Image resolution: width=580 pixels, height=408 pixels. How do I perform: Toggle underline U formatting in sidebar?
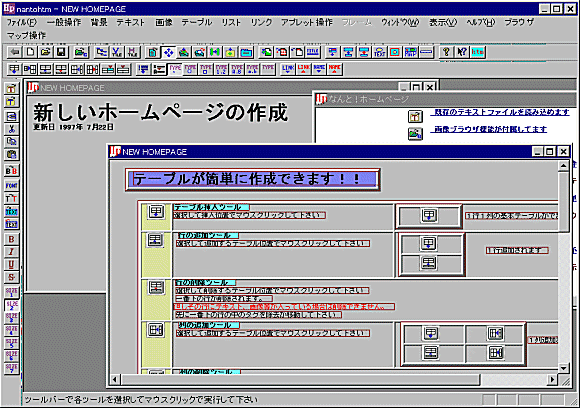click(x=11, y=264)
